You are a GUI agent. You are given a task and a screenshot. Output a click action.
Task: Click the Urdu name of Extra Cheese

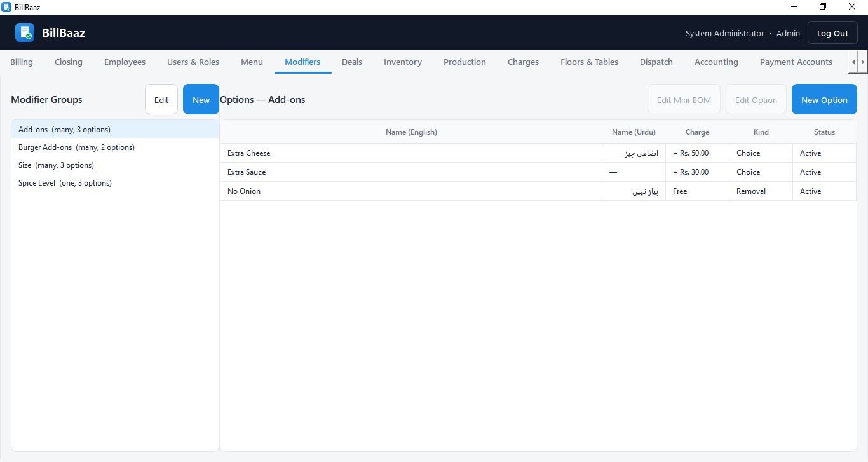pos(634,153)
